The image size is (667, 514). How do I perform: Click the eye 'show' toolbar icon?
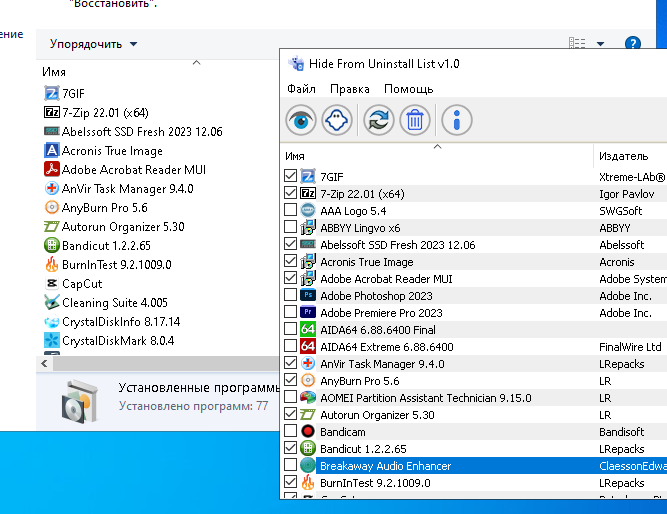point(301,120)
